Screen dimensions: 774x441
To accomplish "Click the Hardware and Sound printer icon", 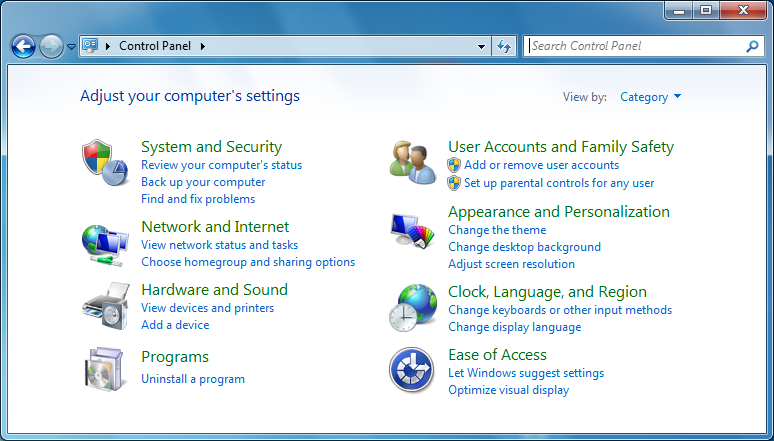I will 105,305.
